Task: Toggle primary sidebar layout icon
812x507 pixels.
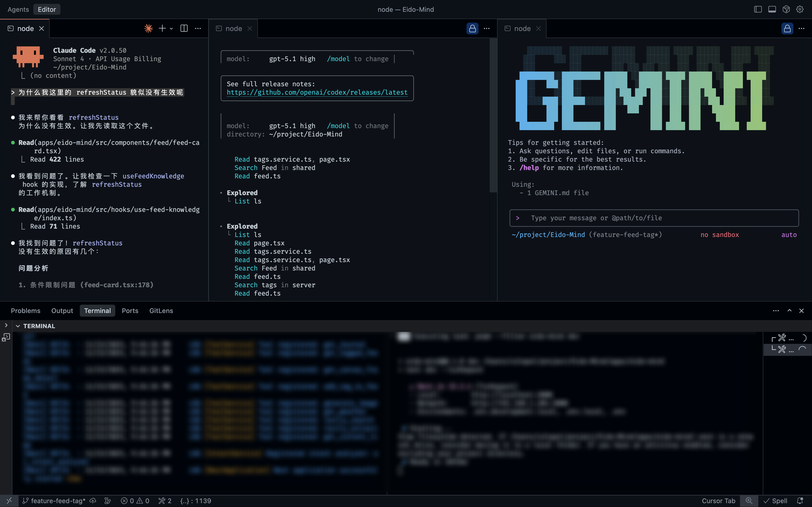Action: (x=758, y=9)
